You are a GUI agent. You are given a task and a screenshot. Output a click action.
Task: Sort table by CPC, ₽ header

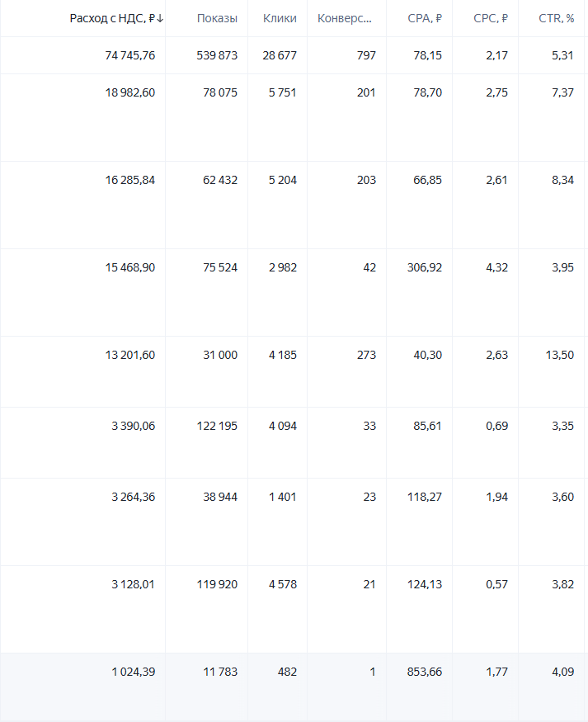[491, 18]
